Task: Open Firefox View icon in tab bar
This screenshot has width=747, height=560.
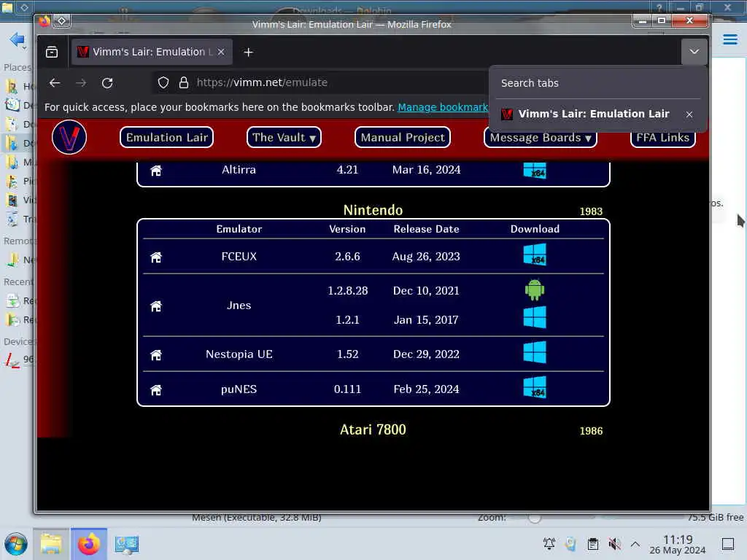Action: coord(52,52)
